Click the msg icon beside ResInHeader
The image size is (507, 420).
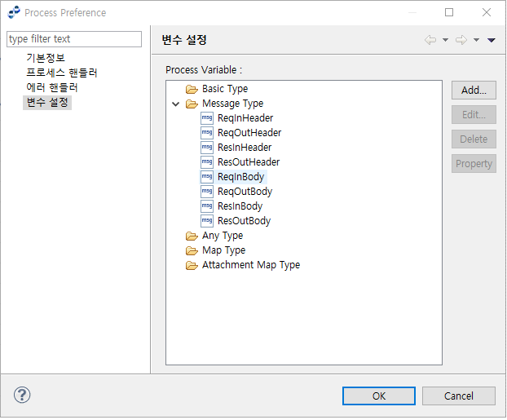[x=207, y=148]
